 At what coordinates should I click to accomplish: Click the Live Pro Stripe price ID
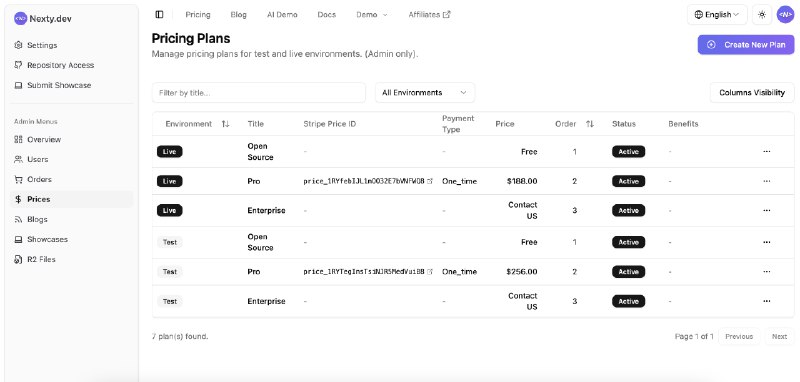364,181
